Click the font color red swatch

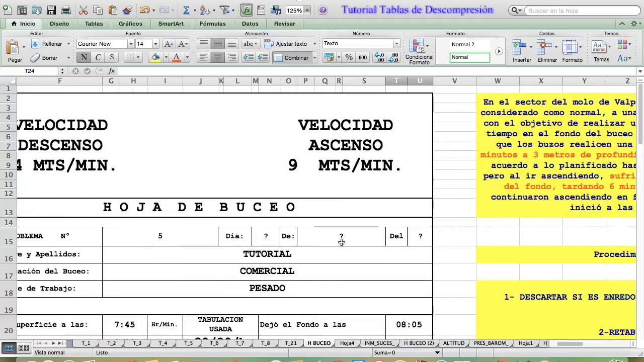coord(176,58)
